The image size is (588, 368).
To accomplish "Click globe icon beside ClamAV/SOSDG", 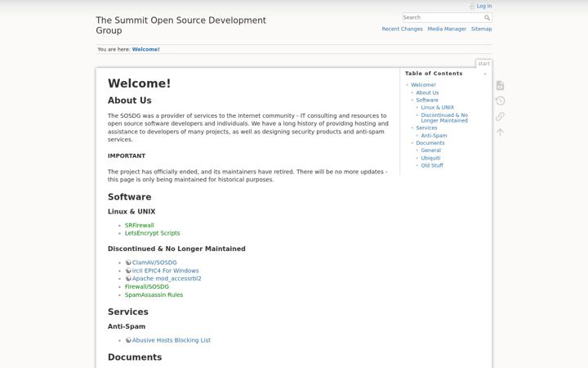I will [128, 263].
